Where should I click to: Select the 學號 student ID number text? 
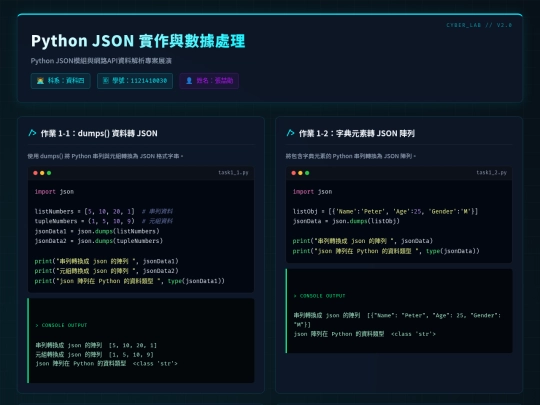pos(139,81)
